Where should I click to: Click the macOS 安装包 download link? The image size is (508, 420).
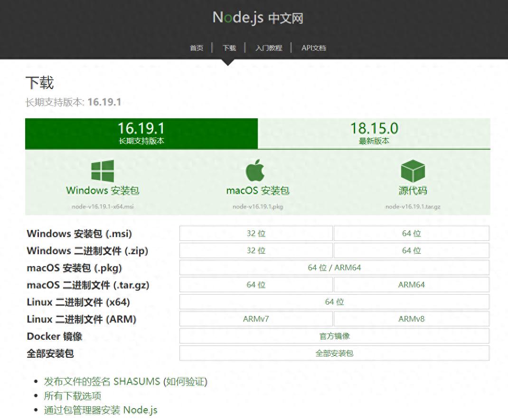(x=258, y=191)
